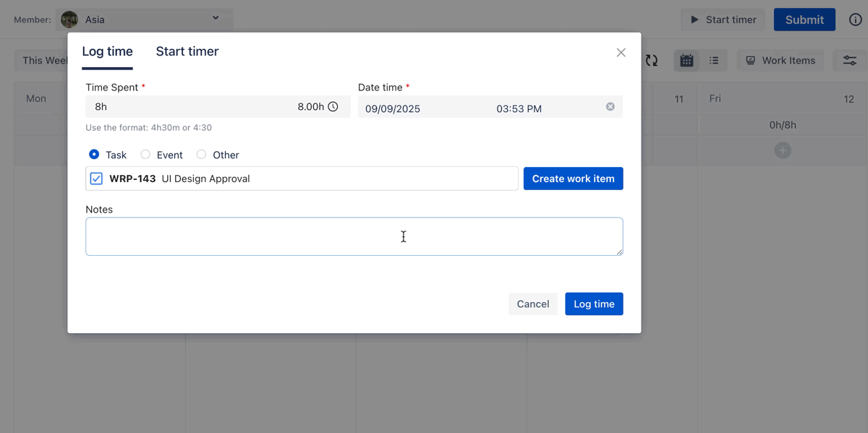
Task: Switch to calendar view icon
Action: 686,61
